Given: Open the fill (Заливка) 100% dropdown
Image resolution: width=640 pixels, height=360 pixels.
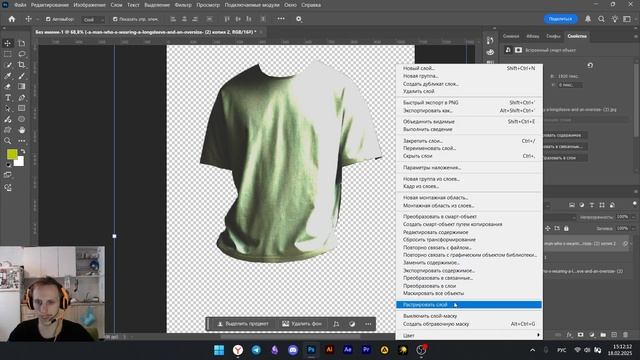Looking at the screenshot, I should coord(633,229).
